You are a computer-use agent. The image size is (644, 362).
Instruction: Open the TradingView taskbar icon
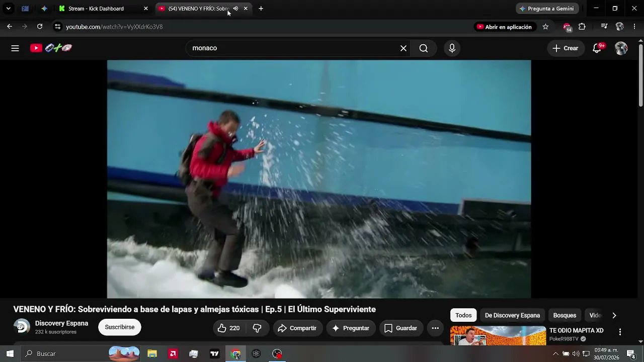214,354
